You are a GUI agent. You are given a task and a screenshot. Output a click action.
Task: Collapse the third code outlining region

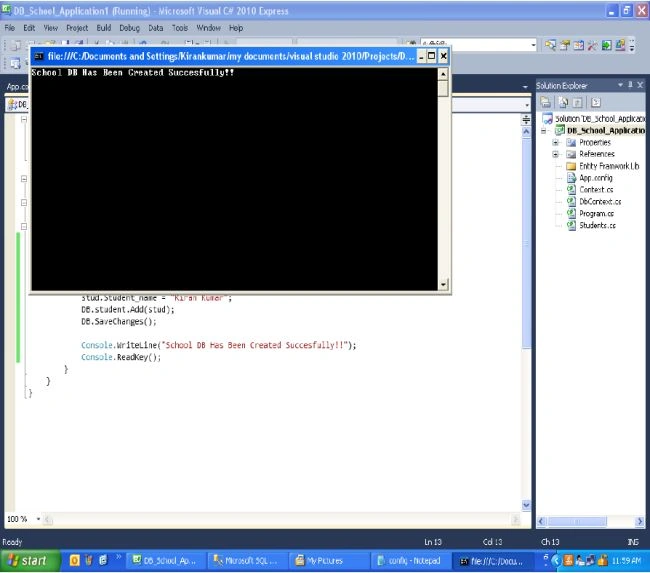click(x=24, y=203)
